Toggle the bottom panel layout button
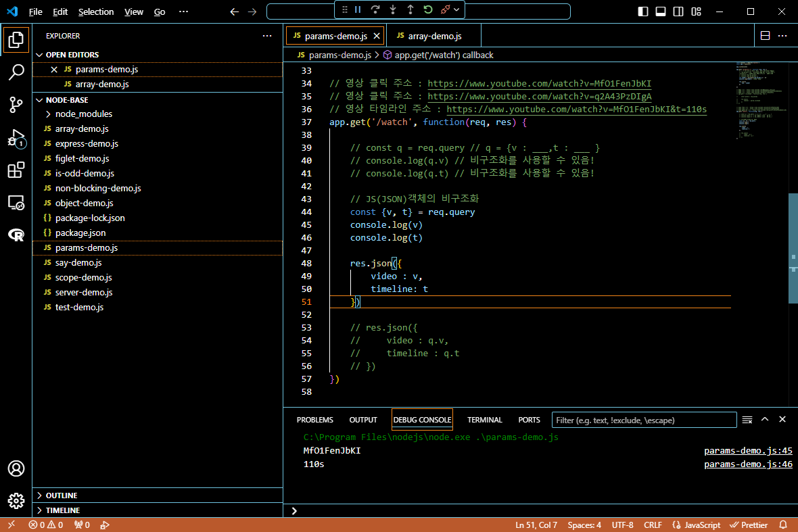 pyautogui.click(x=661, y=11)
